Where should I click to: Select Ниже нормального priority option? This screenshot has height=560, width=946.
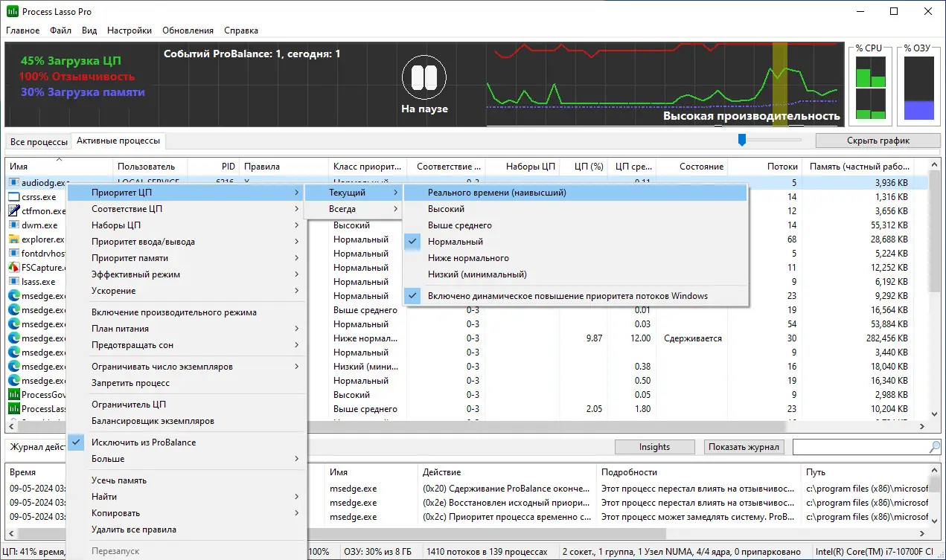(x=575, y=258)
